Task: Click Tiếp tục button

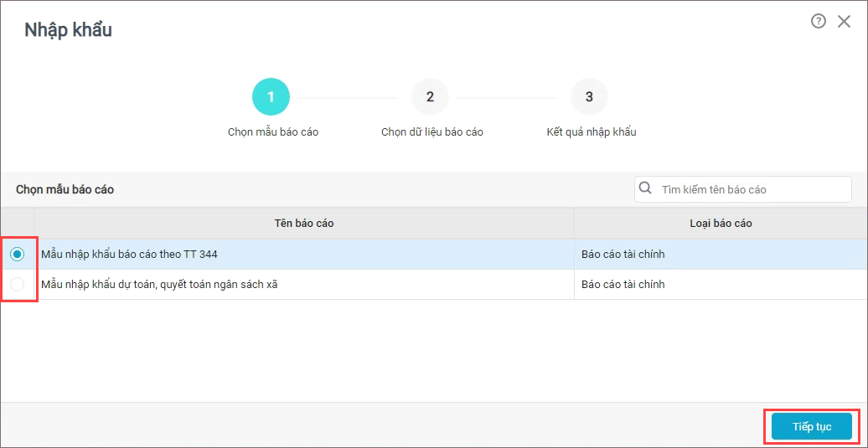Action: coord(812,426)
